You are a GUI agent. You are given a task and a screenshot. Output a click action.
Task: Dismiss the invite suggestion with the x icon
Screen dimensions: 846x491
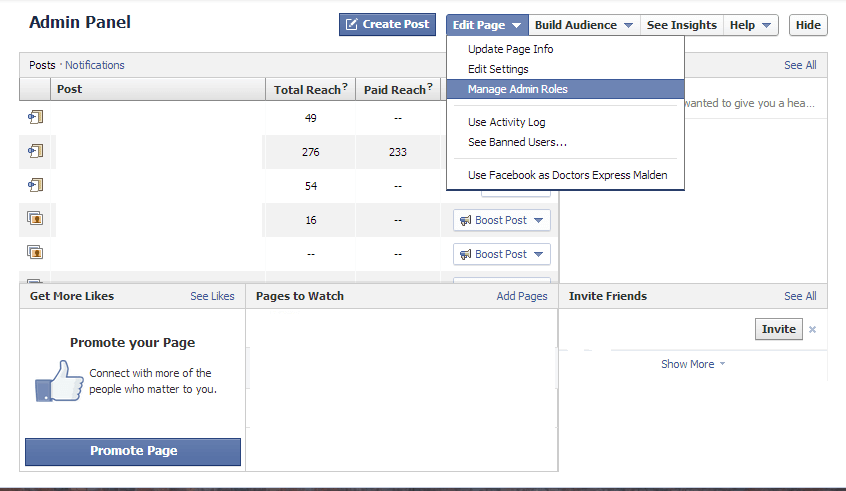pyautogui.click(x=812, y=329)
